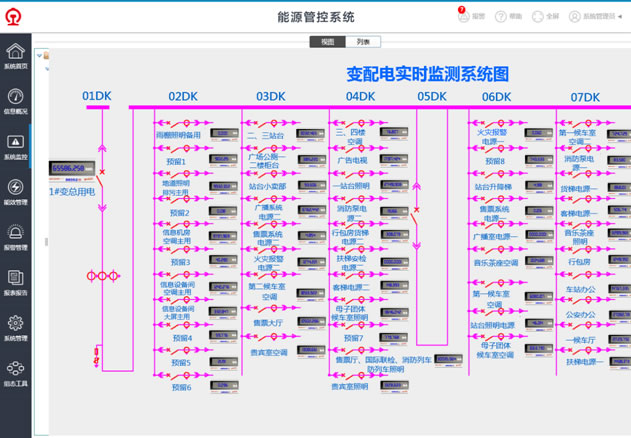Screen dimensions: 631x438
Task: Toggle the 01DK main breaker switch
Action: 102,180
